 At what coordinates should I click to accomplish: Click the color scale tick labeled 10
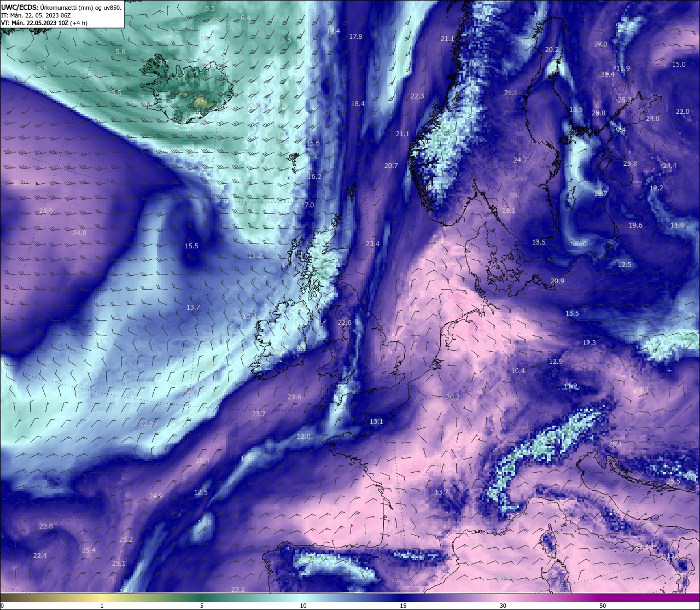click(303, 606)
